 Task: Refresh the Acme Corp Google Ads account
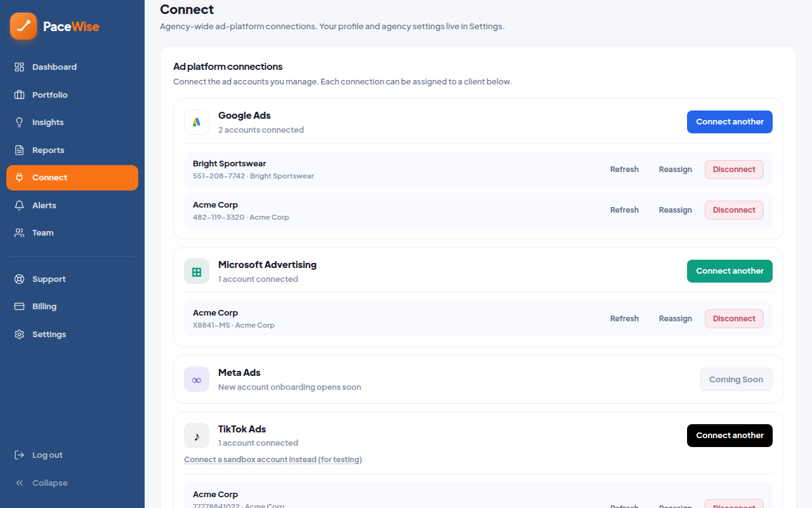pyautogui.click(x=624, y=210)
